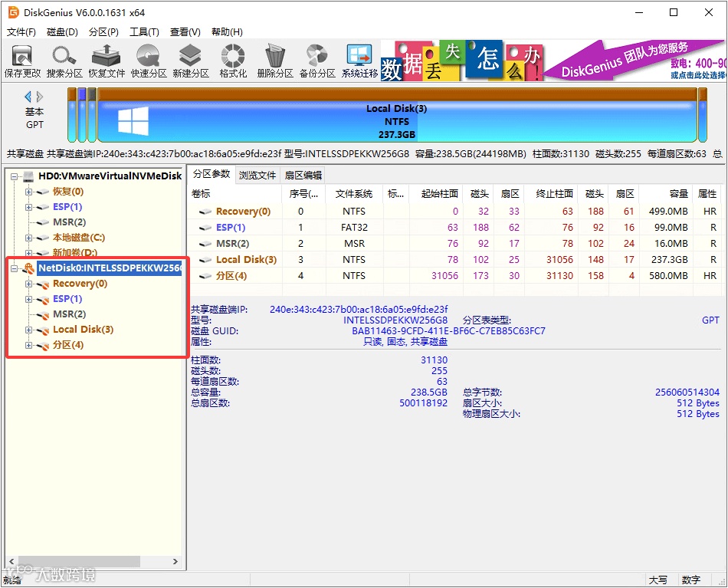Click the Recovery(0) row icon in partition table
The image size is (728, 588).
[x=205, y=212]
